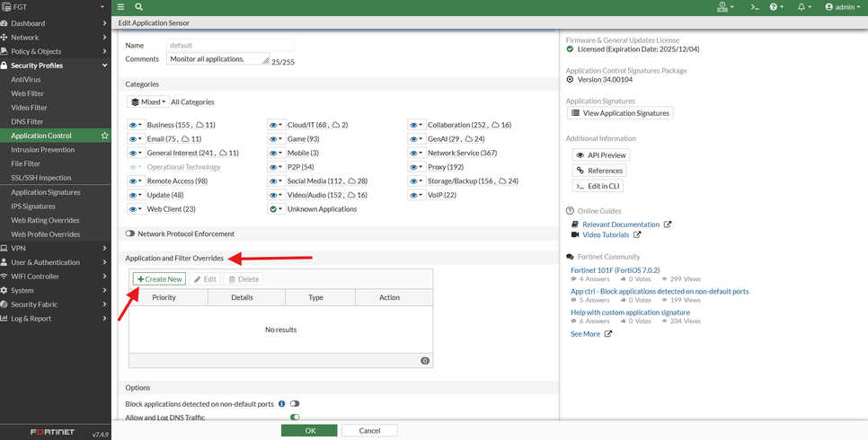
Task: Open Intrusion Prevention in the sidebar
Action: coord(43,150)
